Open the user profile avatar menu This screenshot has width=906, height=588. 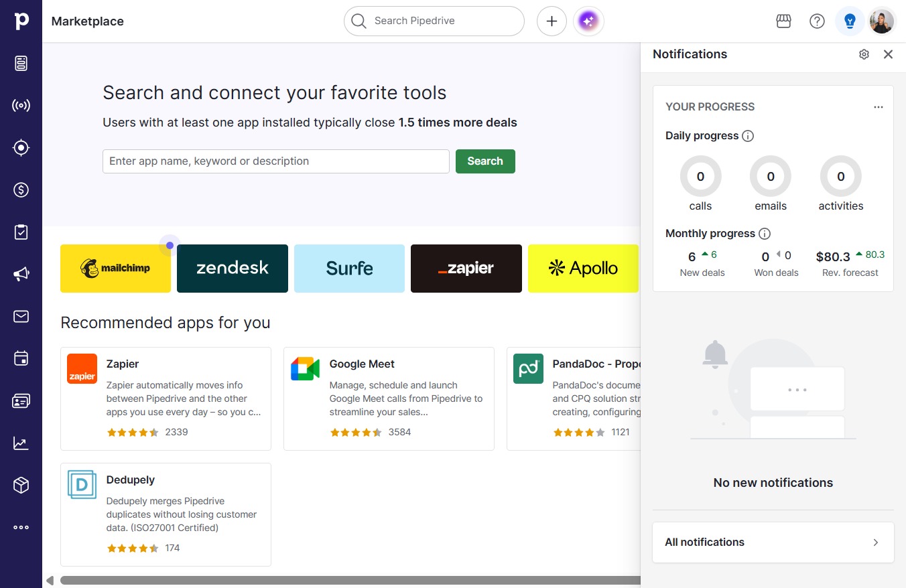882,21
